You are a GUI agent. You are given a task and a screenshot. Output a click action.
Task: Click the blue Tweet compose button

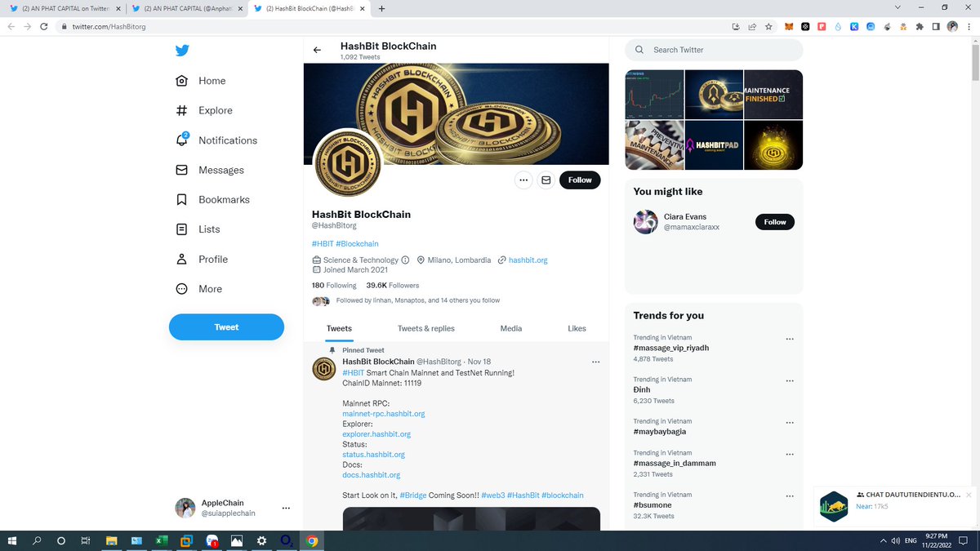coord(226,327)
